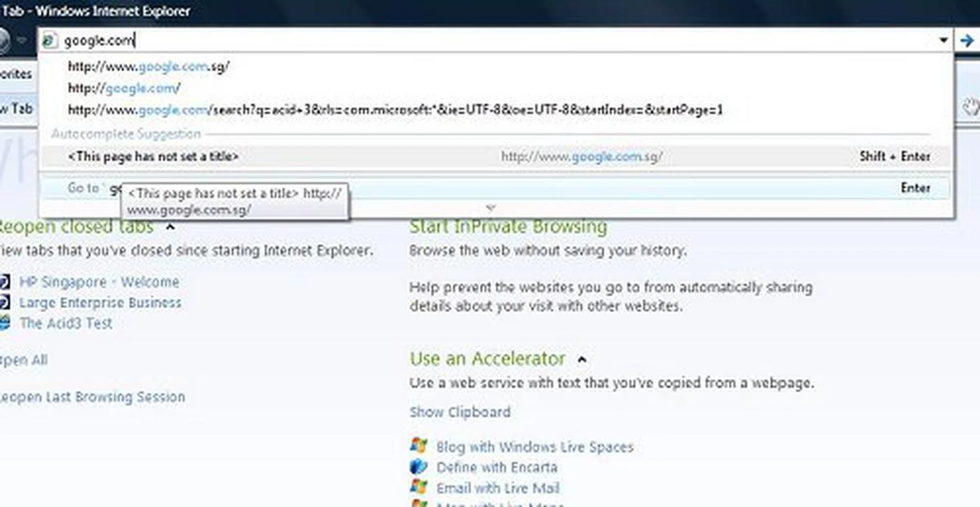
Task: Open HP Singapore - Welcome link
Action: tap(99, 282)
